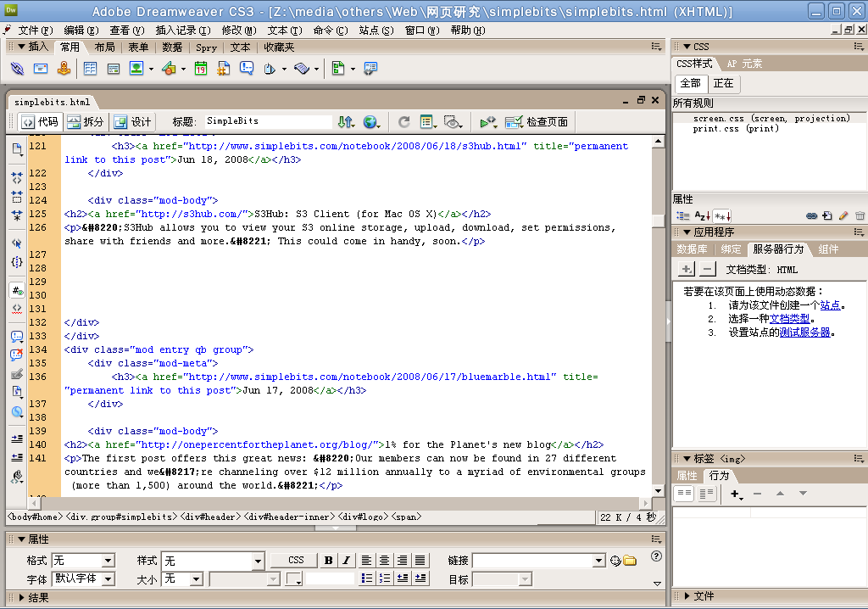Collapse Full Tag icon in coding toolbar

[x=17, y=177]
